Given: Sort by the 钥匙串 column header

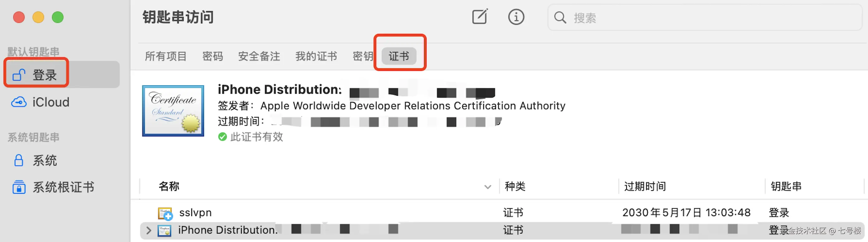Looking at the screenshot, I should pos(786,186).
